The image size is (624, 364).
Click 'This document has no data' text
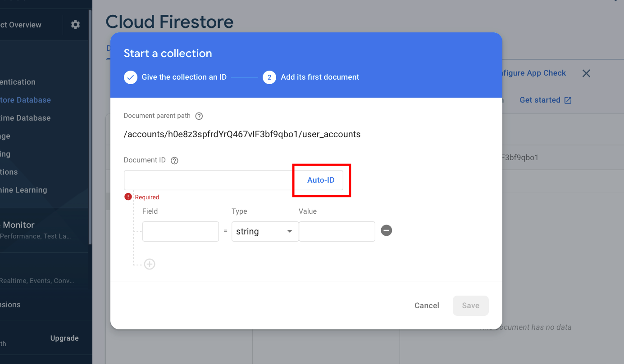[526, 327]
